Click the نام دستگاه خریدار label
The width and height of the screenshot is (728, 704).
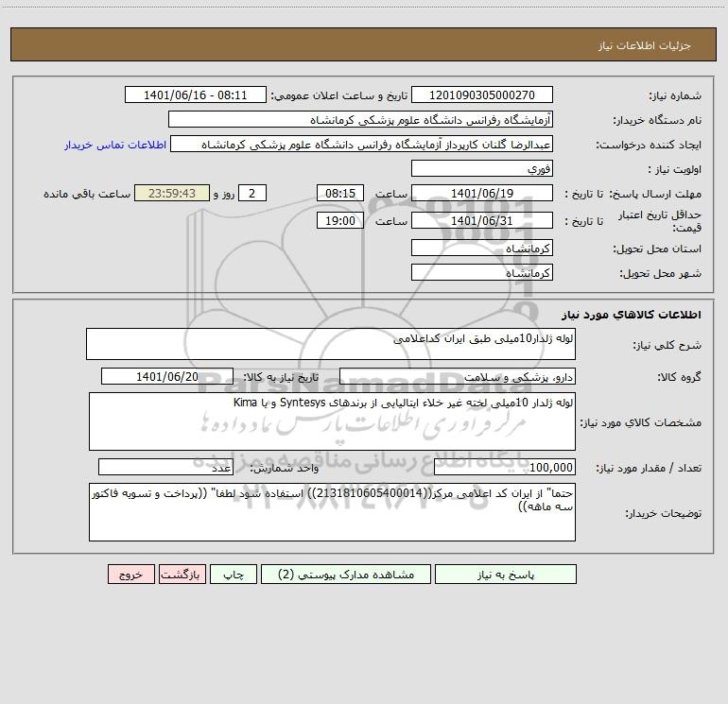click(x=657, y=120)
